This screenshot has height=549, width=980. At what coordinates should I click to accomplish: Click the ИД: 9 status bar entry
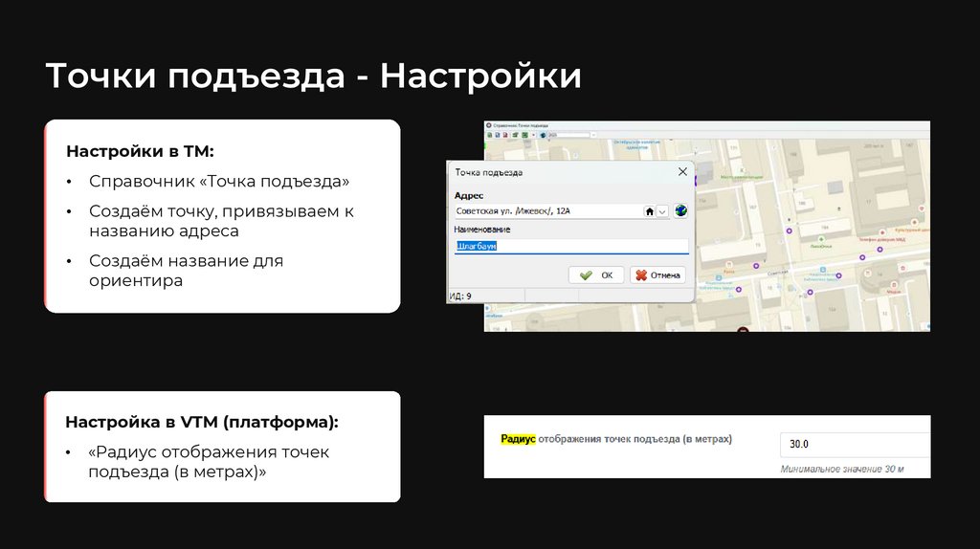tap(460, 296)
